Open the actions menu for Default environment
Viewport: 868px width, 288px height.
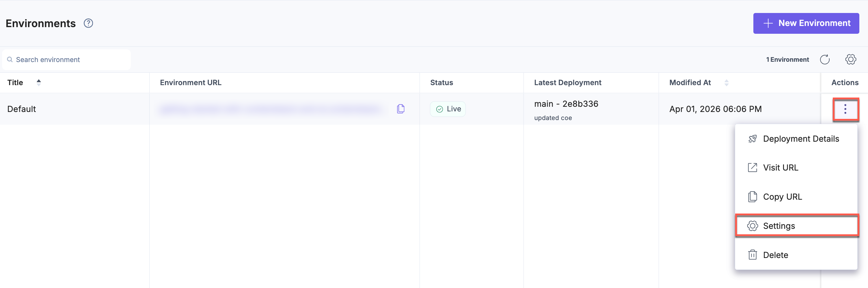coord(846,109)
